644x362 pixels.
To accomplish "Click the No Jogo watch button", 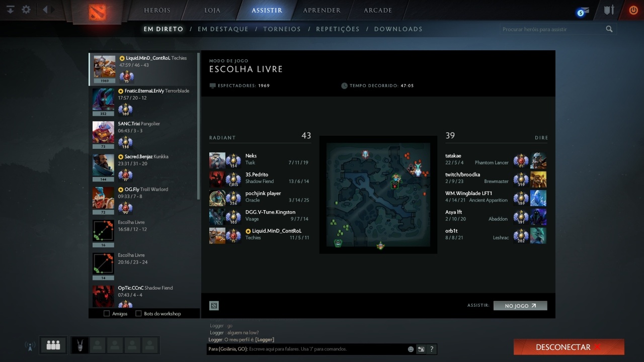I will 520,306.
